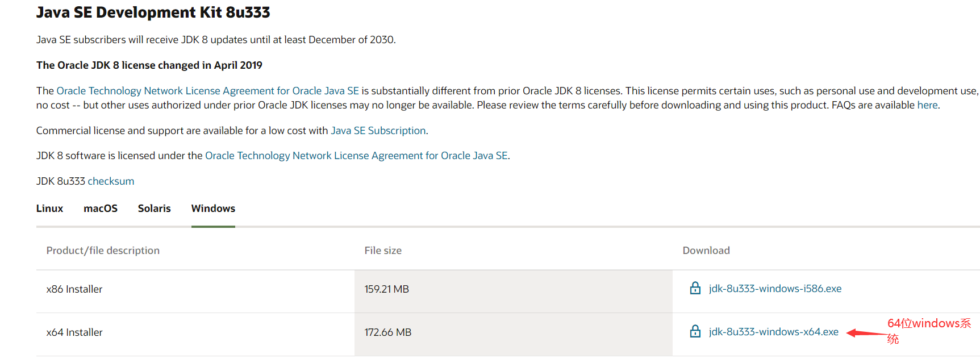This screenshot has width=980, height=358.
Task: Follow the Java SE Subscription link
Action: tap(378, 131)
